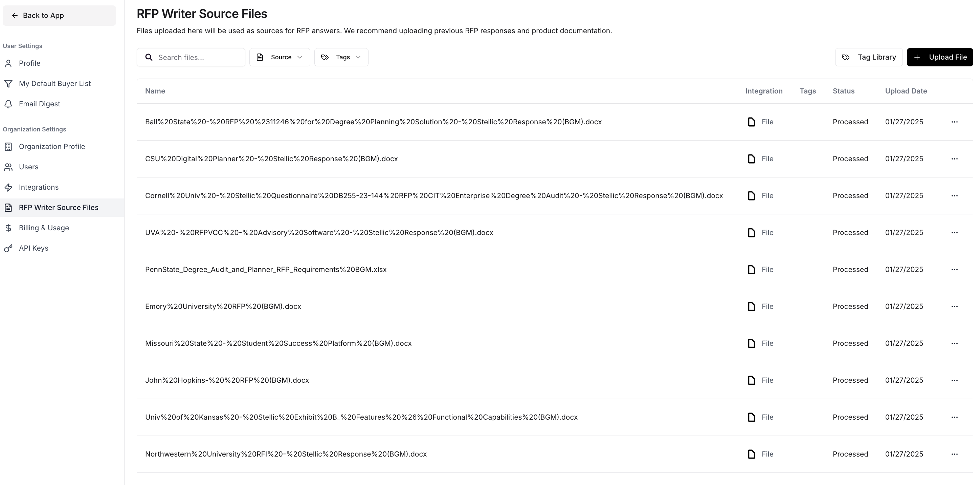Open actions menu for Emory University file
Viewport: 980px width, 485px height.
955,306
